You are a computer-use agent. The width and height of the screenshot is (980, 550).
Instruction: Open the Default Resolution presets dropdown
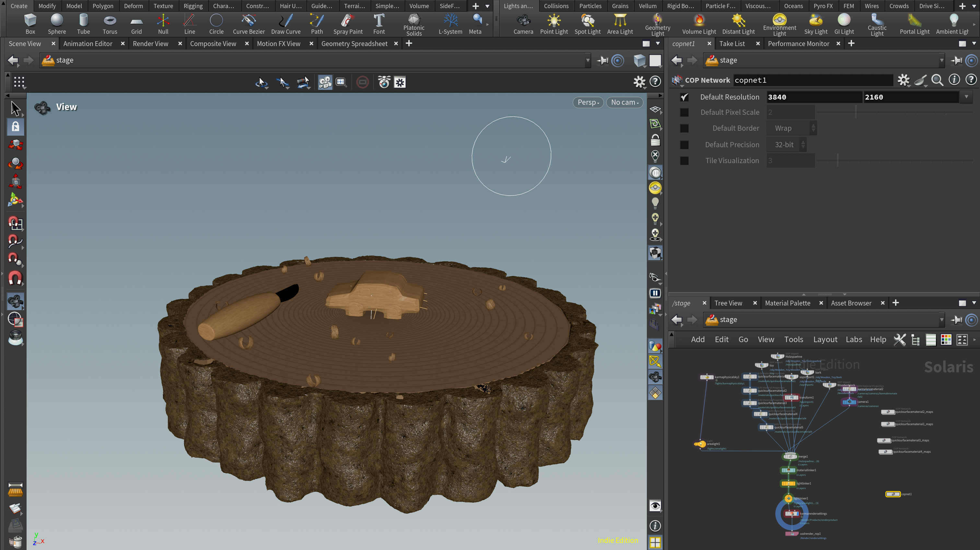click(x=966, y=97)
